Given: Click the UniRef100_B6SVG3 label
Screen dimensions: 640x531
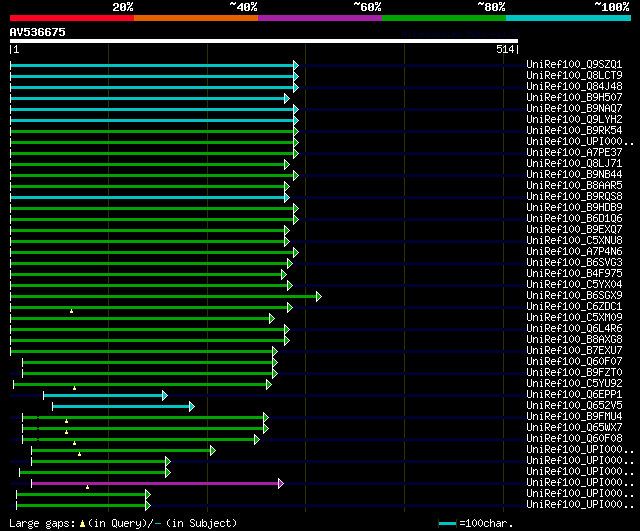Looking at the screenshot, I should (574, 263).
